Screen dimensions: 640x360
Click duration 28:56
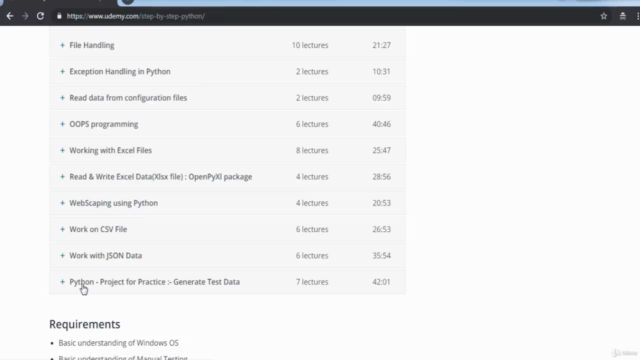pos(381,177)
